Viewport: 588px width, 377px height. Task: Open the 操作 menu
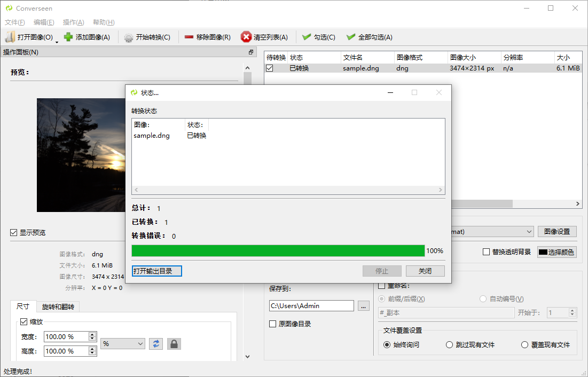(x=73, y=22)
